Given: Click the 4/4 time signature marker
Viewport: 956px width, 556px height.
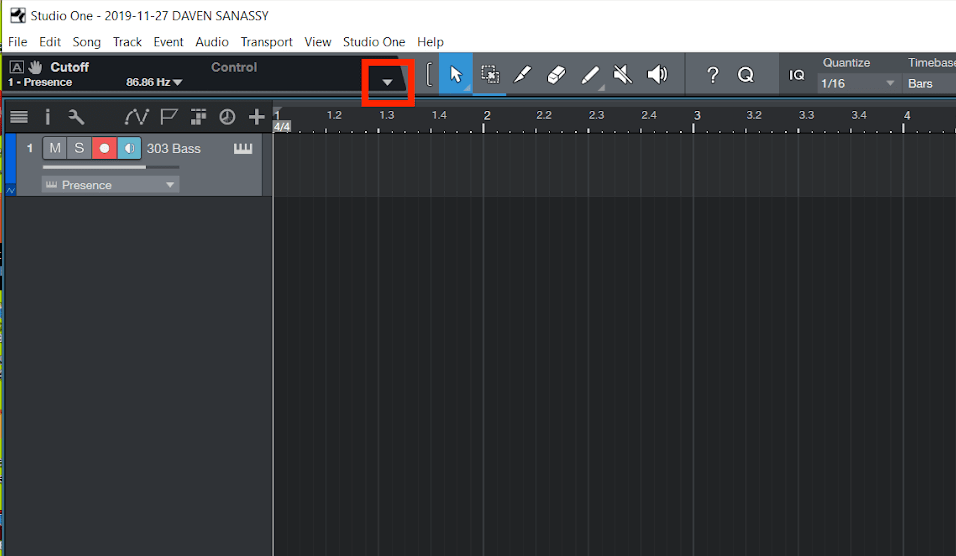Looking at the screenshot, I should [x=282, y=126].
